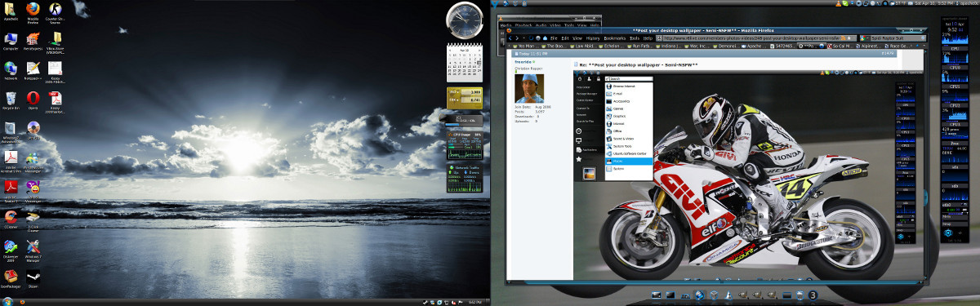This screenshot has height=306, width=980.
Task: Open the Computer desktop icon
Action: tap(11, 42)
